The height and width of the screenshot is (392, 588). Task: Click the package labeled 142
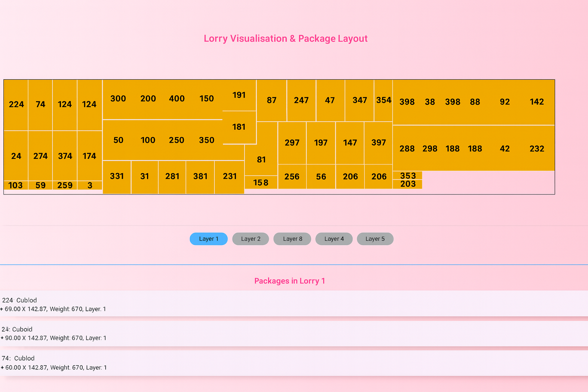(537, 102)
